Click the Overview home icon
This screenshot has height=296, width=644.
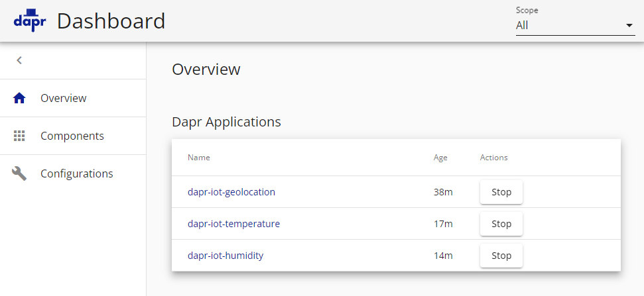19,98
